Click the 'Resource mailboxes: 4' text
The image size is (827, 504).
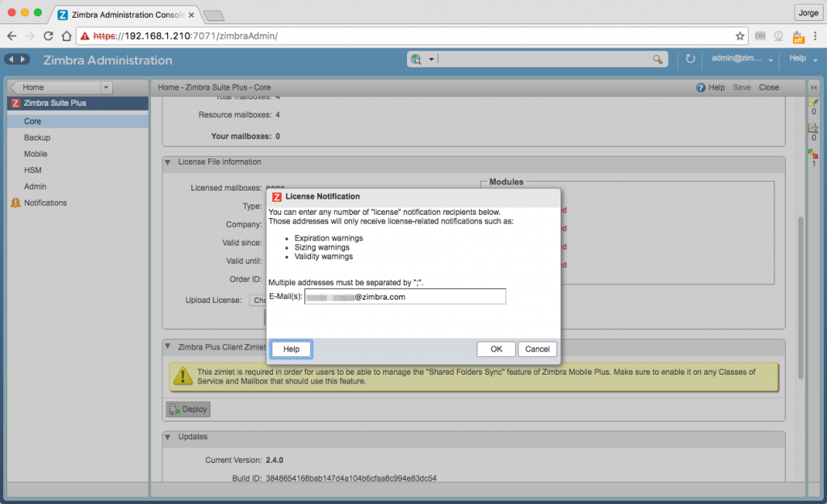pyautogui.click(x=239, y=115)
